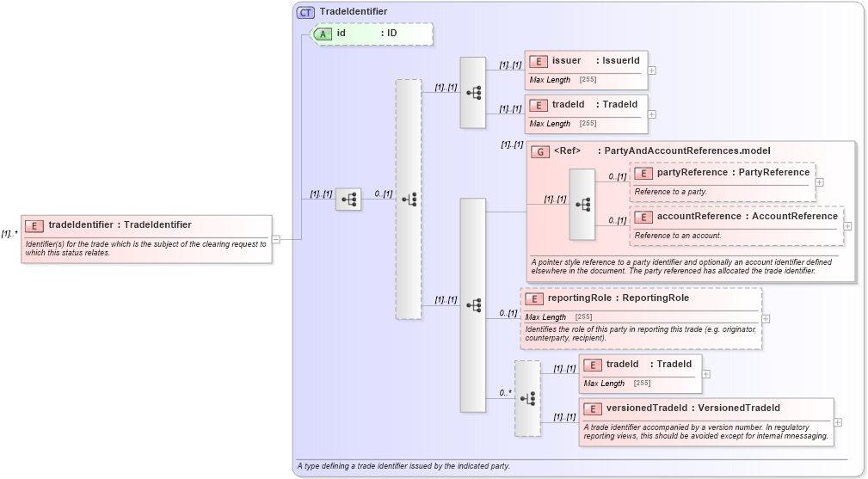
Task: Select the tradeIdentifier : TradeIdentifier label
Action: (120, 224)
